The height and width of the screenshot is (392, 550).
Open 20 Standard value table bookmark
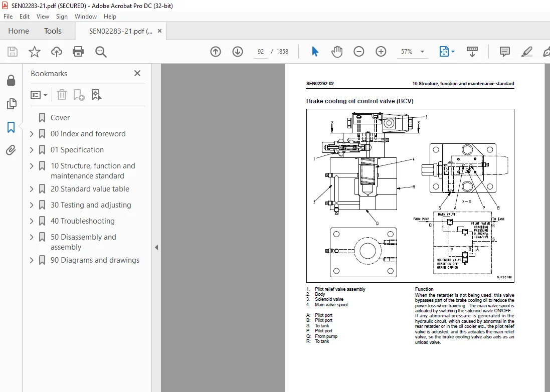(x=90, y=189)
